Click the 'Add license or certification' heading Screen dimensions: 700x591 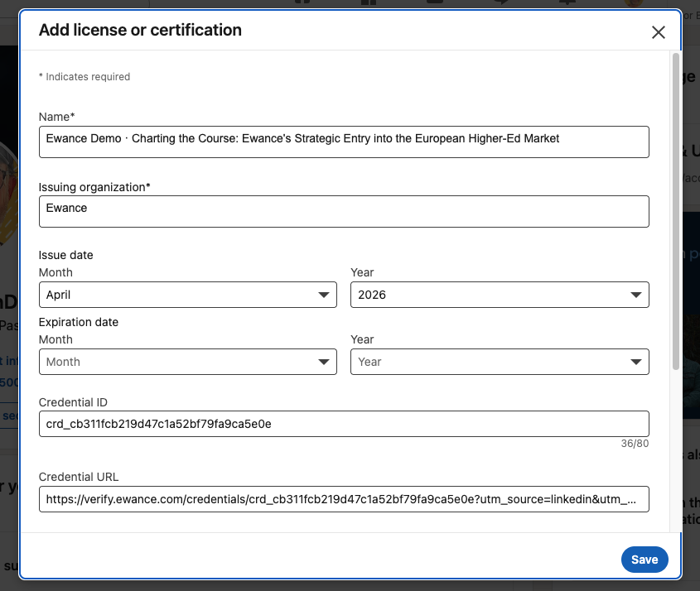[140, 30]
